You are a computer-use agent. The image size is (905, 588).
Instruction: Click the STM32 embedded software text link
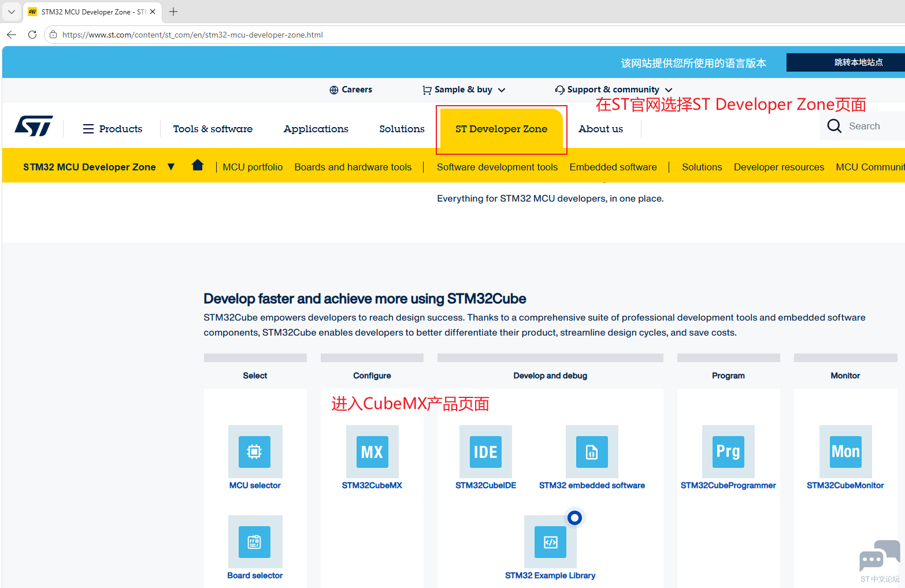[592, 485]
